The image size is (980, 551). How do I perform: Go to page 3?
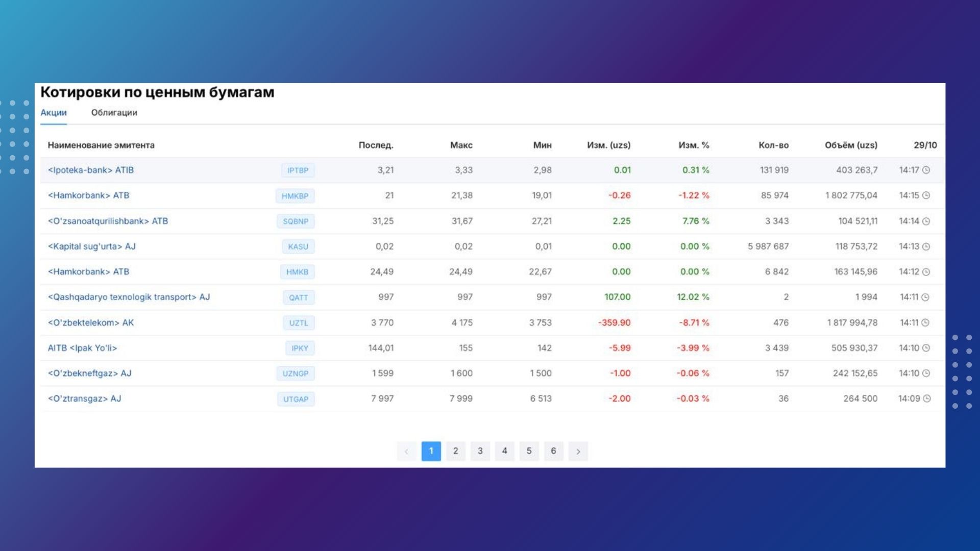coord(480,451)
